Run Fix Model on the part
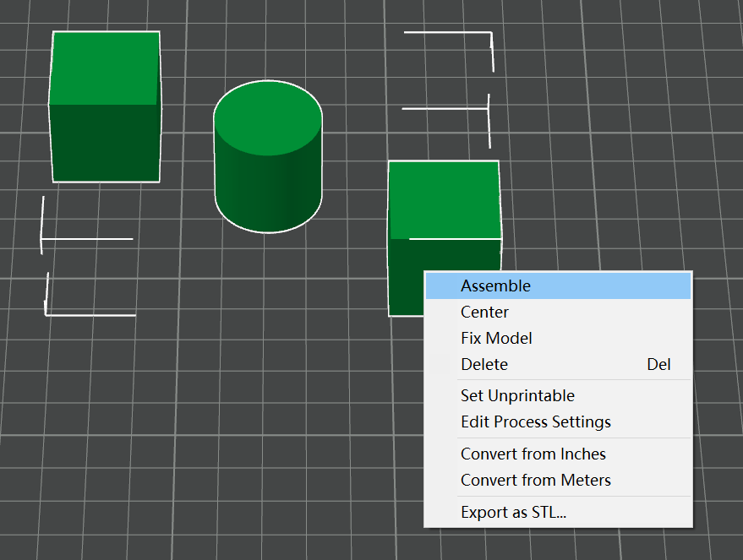 (496, 338)
